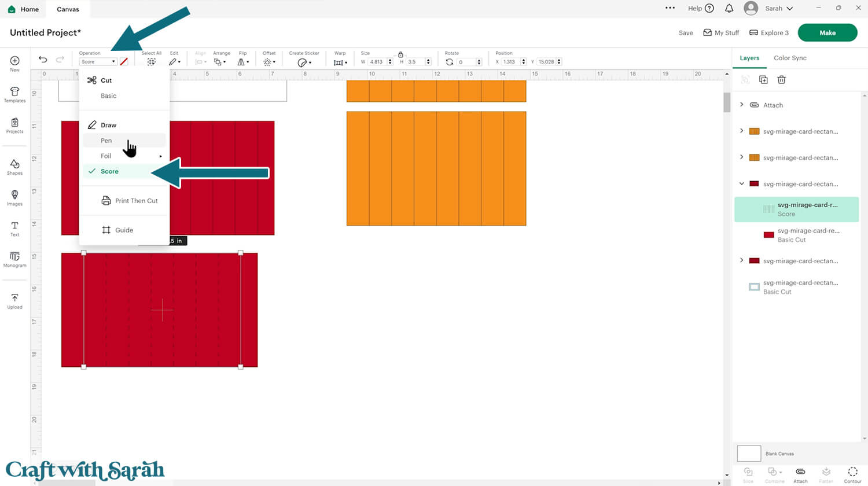Open the Operation dropdown showing Score
868x486 pixels.
coord(98,62)
